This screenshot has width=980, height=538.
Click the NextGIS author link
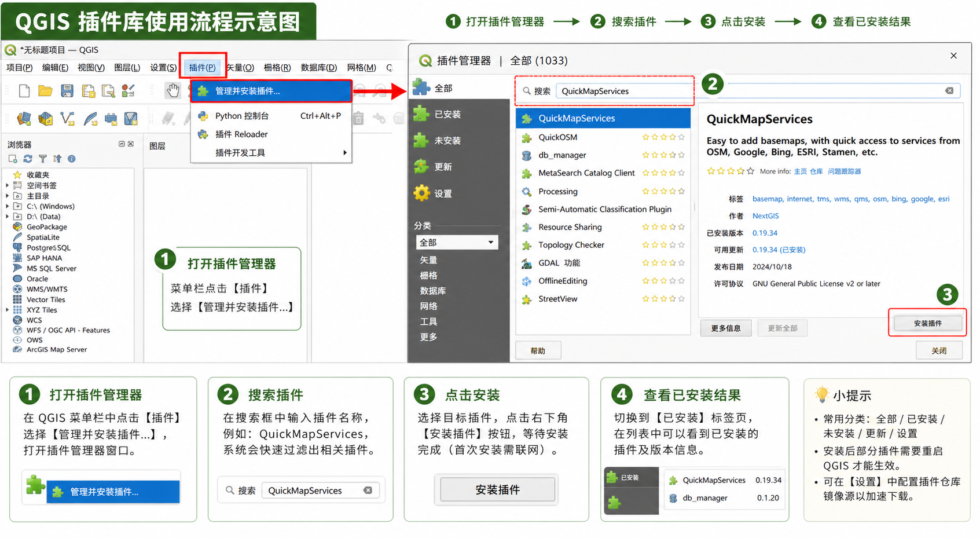click(765, 216)
